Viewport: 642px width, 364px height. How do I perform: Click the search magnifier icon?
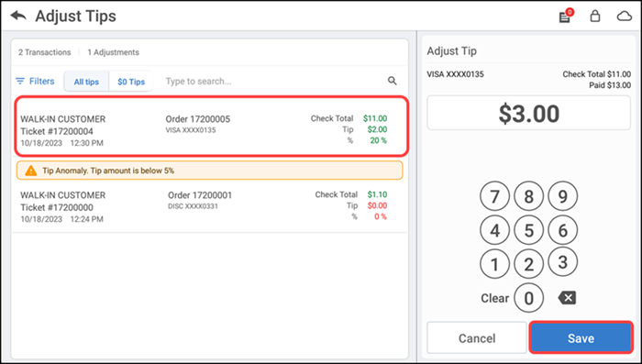pyautogui.click(x=393, y=81)
